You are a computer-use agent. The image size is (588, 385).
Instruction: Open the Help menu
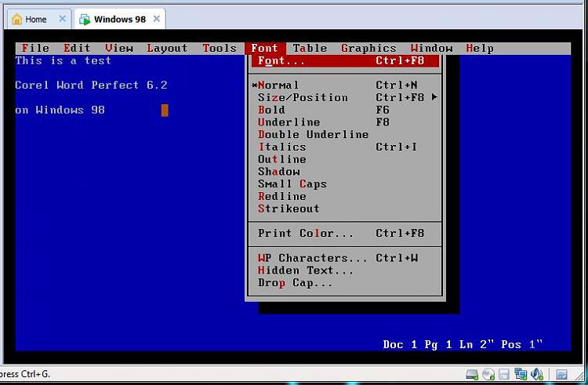[x=480, y=48]
